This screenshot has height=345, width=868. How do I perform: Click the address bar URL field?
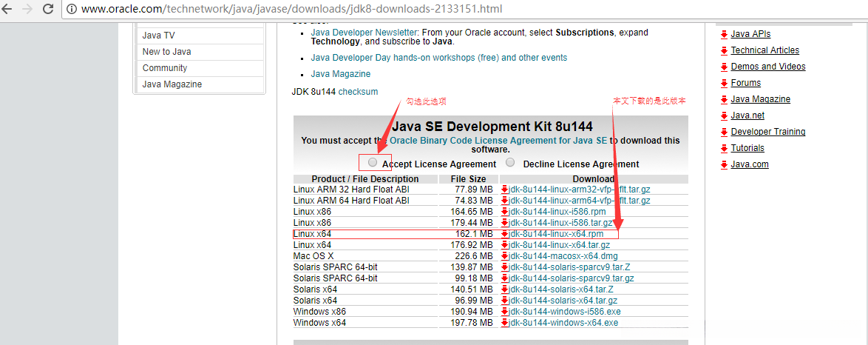(x=465, y=10)
